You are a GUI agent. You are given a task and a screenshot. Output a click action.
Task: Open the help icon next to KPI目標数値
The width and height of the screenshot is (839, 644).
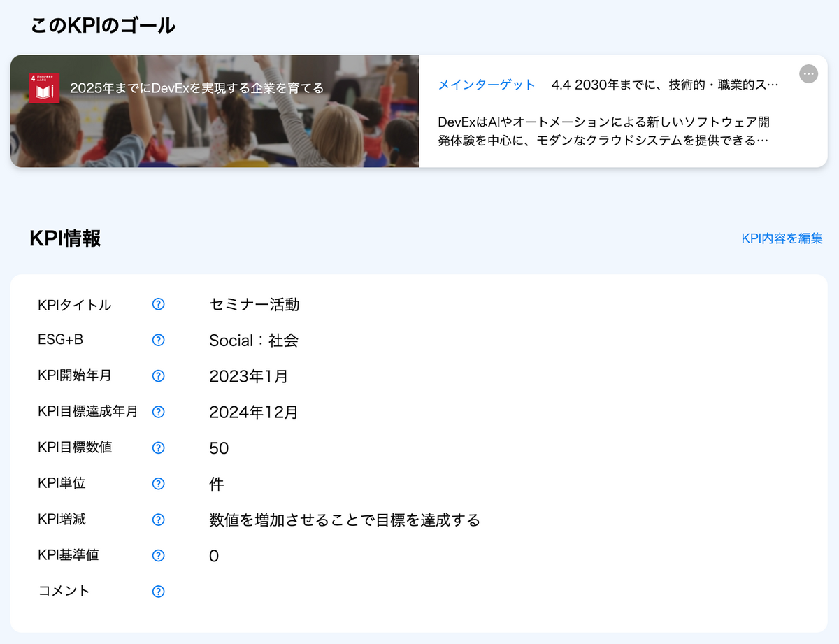(x=159, y=448)
